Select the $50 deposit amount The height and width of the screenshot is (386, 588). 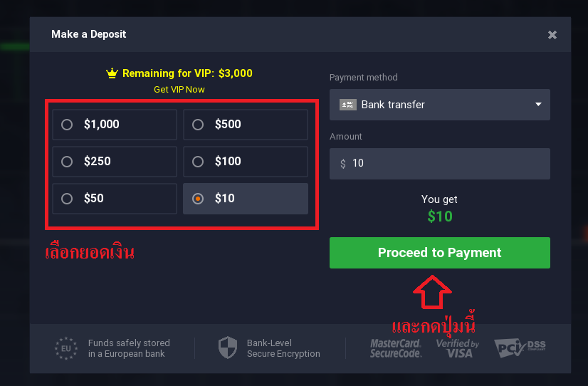tap(115, 199)
